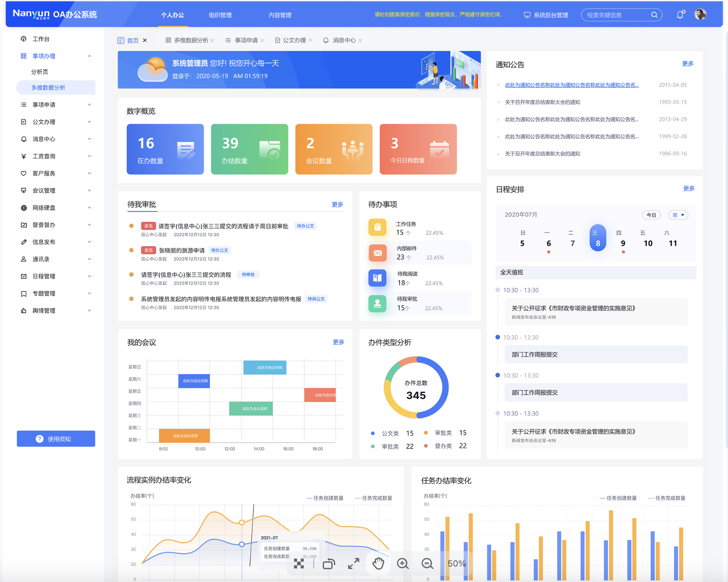Image resolution: width=728 pixels, height=582 pixels.
Task: Select date 8 in calendar
Action: [598, 238]
